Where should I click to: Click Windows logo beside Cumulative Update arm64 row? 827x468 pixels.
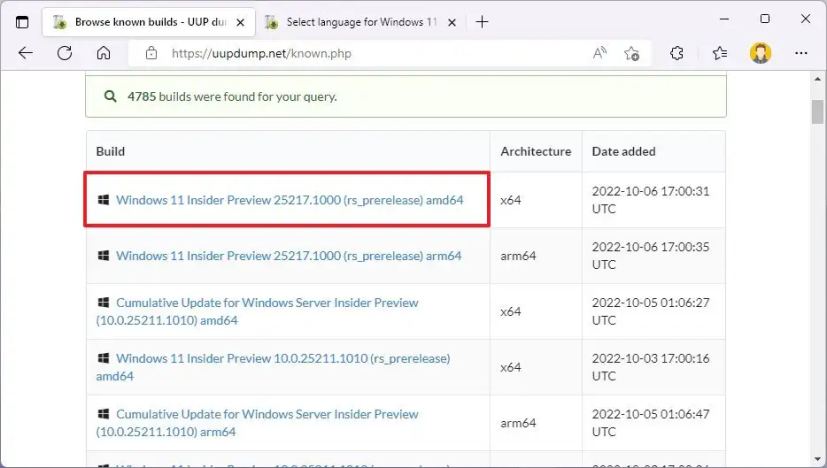103,414
